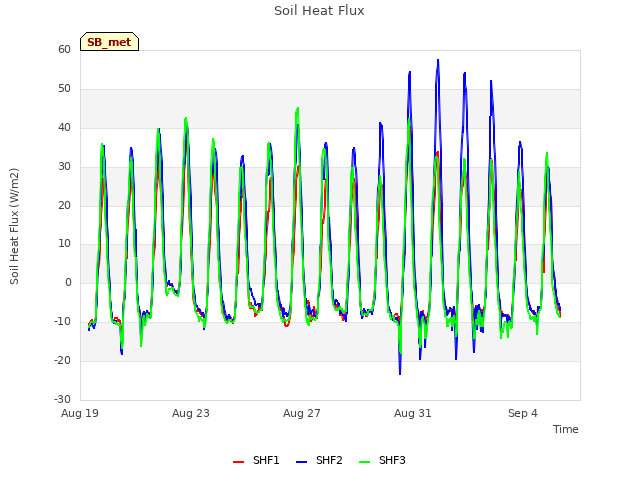Screen dimensions: 640x480
Task: Click the 40 y-axis tick label
Action: coord(64,128)
